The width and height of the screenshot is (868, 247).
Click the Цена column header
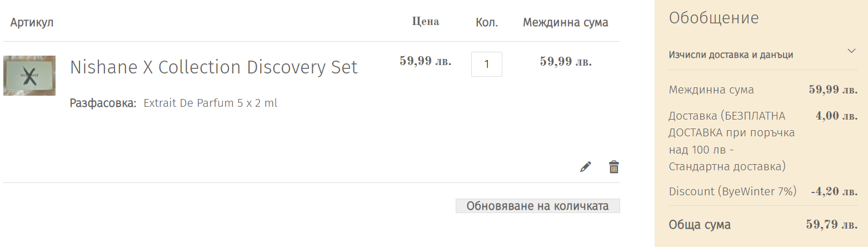point(425,22)
